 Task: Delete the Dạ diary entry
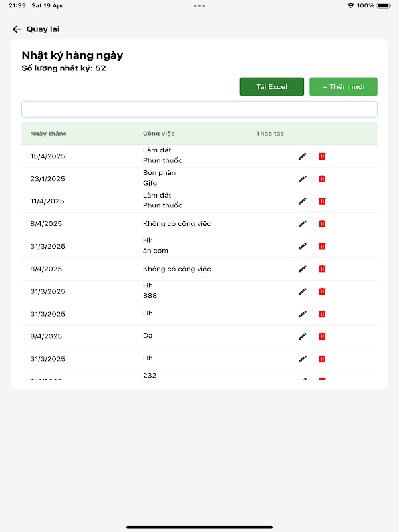tap(322, 336)
